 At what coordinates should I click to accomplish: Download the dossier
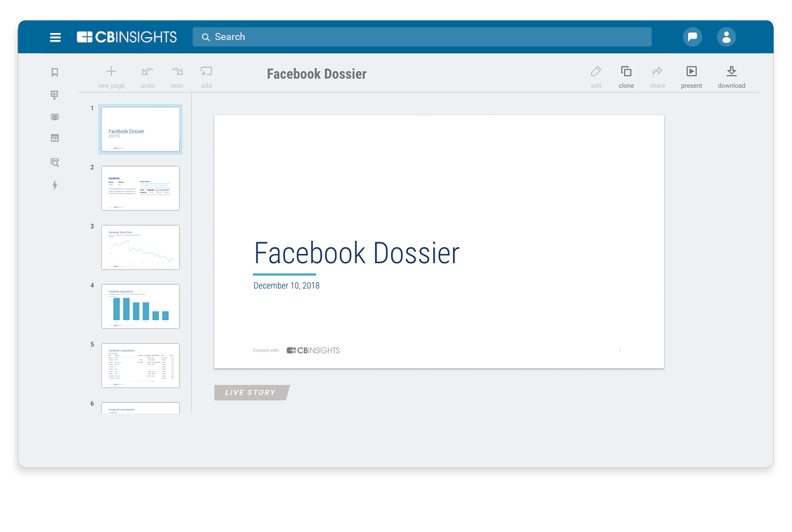point(732,77)
